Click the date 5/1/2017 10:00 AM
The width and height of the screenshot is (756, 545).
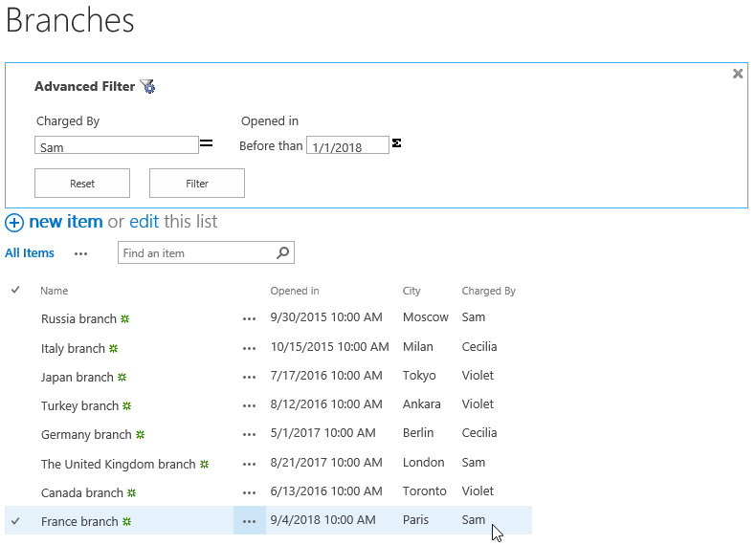(x=323, y=433)
